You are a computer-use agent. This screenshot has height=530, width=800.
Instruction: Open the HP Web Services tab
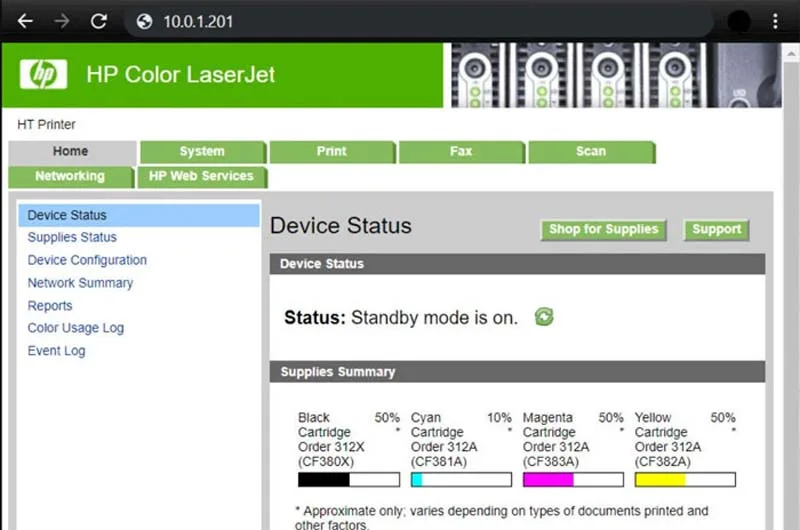(202, 176)
